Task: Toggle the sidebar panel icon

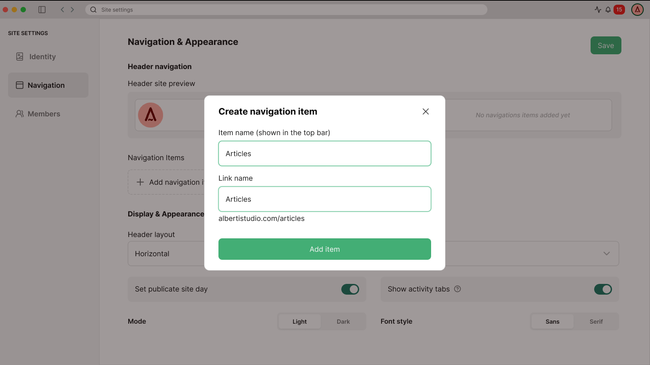Action: click(x=42, y=10)
